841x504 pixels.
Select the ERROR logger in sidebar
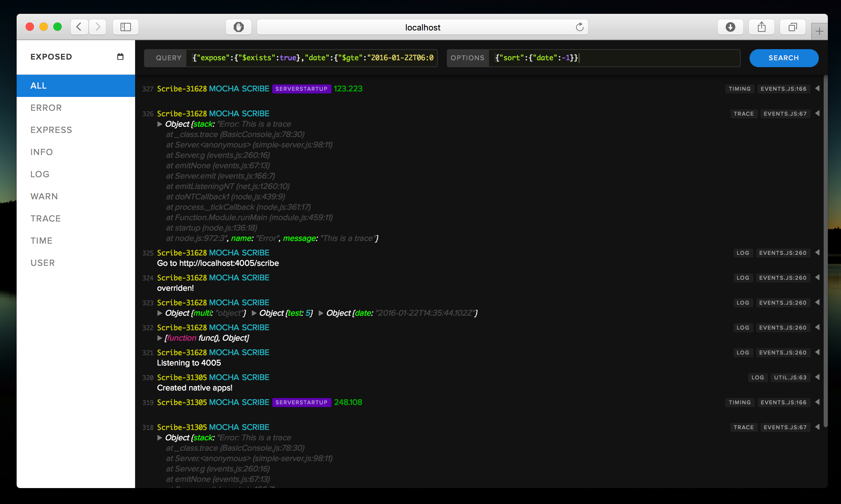click(46, 108)
